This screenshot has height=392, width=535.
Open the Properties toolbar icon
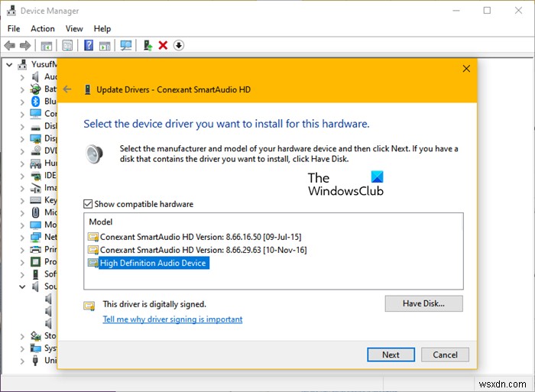coord(67,46)
